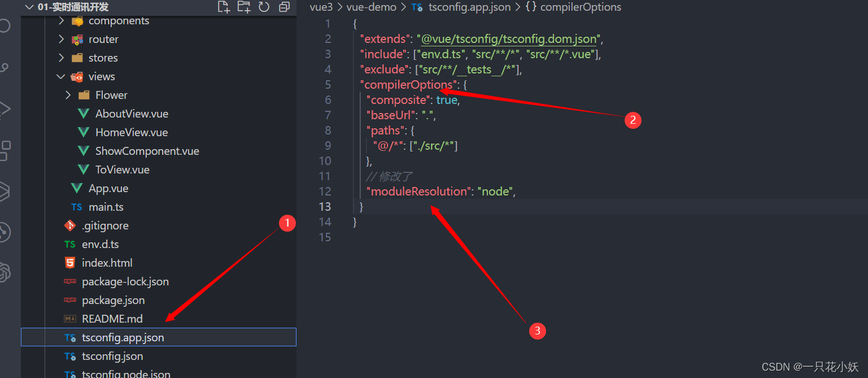The height and width of the screenshot is (378, 868).
Task: Open tsconfig.json from the explorer
Action: click(x=112, y=357)
